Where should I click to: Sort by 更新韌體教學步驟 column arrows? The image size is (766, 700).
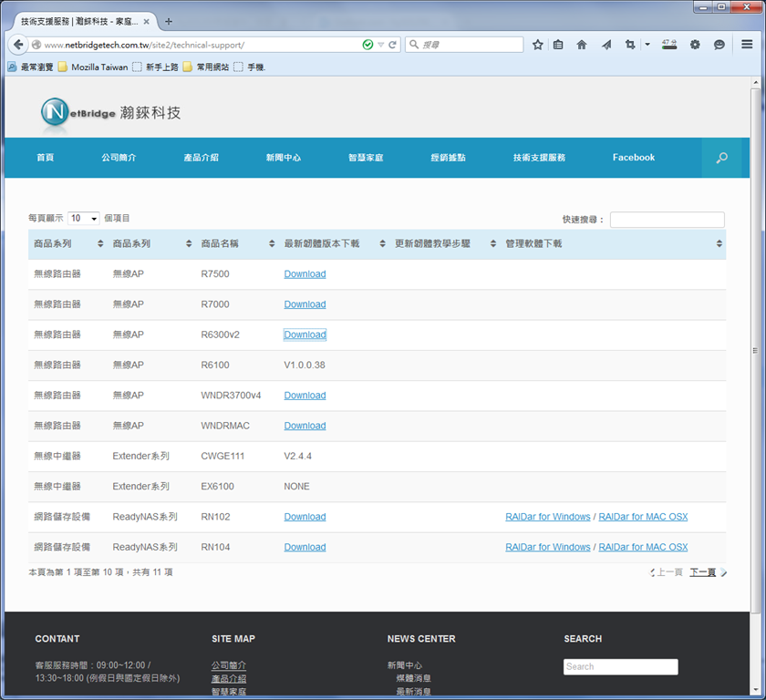[493, 243]
